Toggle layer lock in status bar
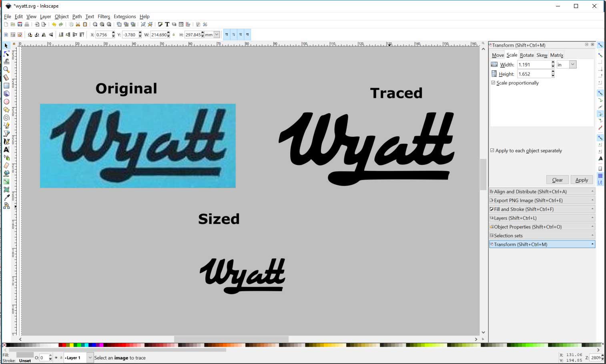Viewport: 606px width, 364px height. [61, 358]
